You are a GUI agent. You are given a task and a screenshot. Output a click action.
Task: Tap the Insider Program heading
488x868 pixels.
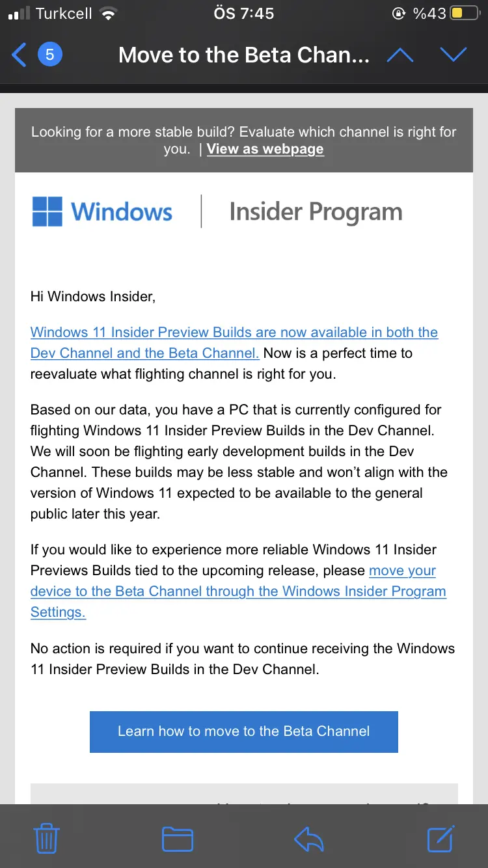[316, 212]
